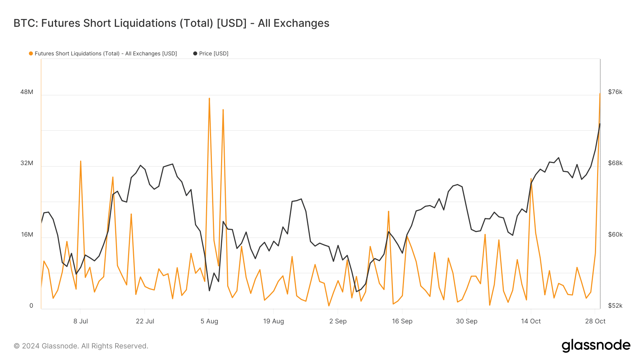The image size is (644, 362).
Task: Select the 30 Sep date label
Action: [467, 321]
